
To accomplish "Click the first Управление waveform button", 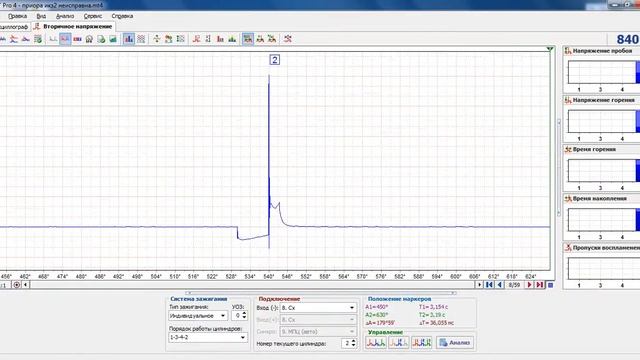I will pyautogui.click(x=375, y=342).
